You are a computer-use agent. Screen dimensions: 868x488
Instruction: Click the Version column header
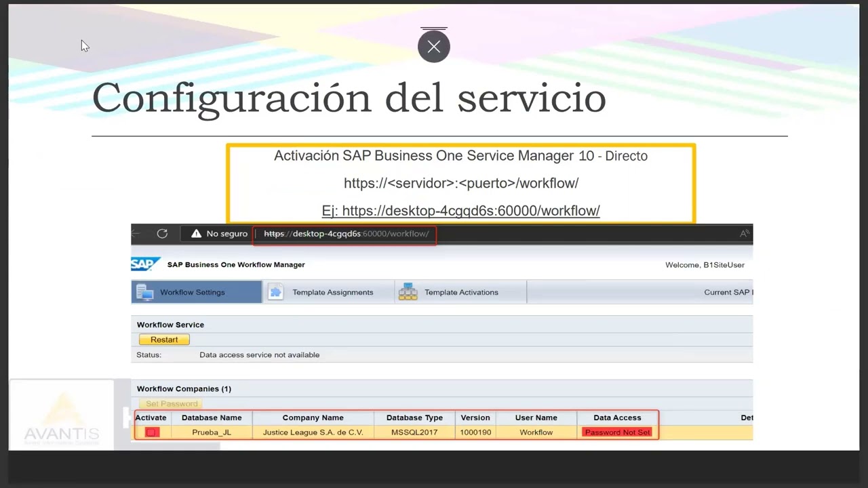pos(475,418)
